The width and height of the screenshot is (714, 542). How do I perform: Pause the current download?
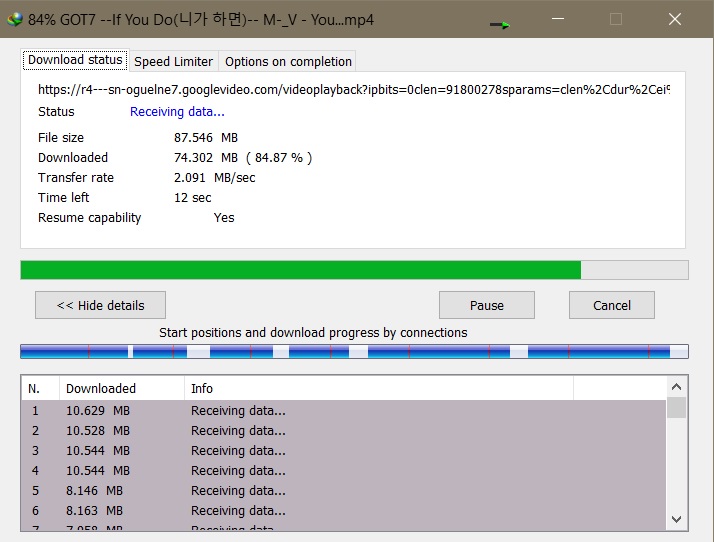point(487,305)
